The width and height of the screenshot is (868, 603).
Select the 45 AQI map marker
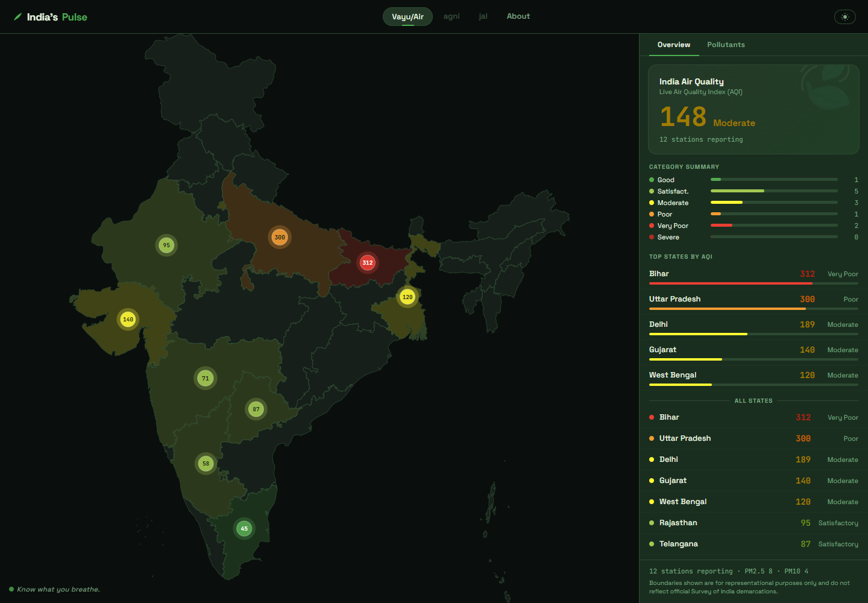244,528
